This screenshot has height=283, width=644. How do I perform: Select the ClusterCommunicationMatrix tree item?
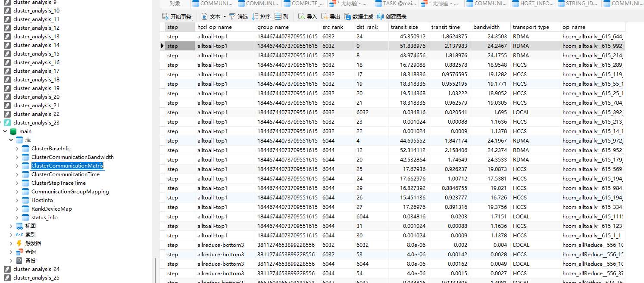pyautogui.click(x=68, y=166)
